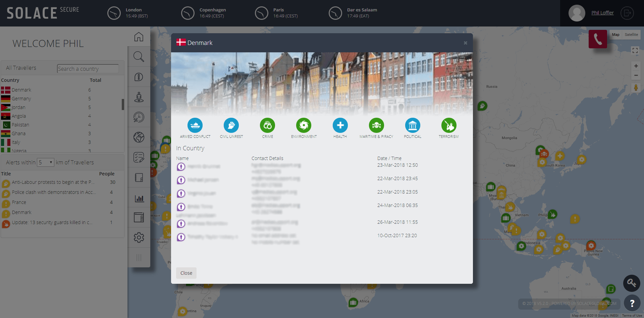The image size is (644, 318).
Task: Open the settings gear in sidebar
Action: pyautogui.click(x=139, y=237)
